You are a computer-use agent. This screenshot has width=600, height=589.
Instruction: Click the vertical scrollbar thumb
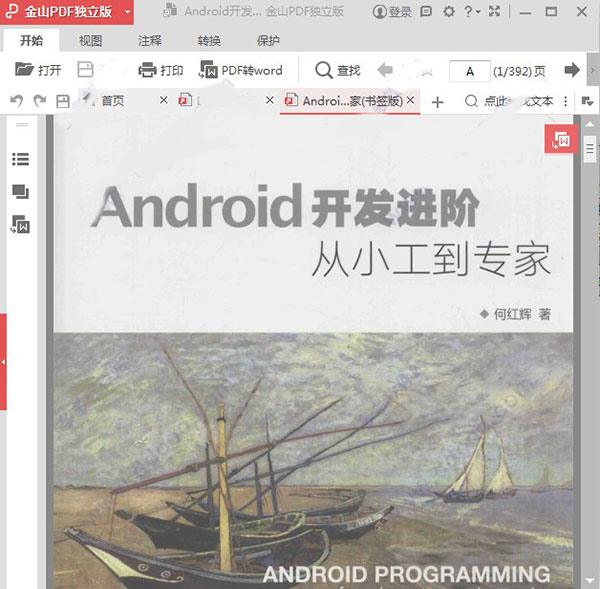(x=589, y=150)
